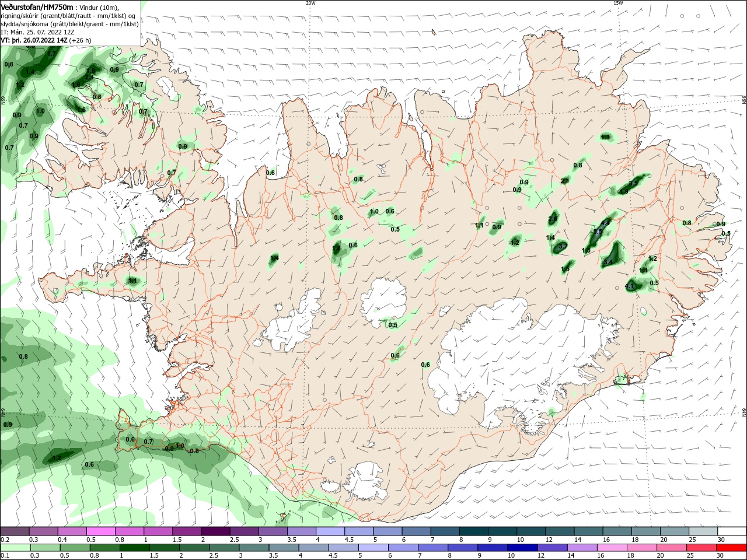
Task: Click the 20W longitude label
Action: coord(310,2)
